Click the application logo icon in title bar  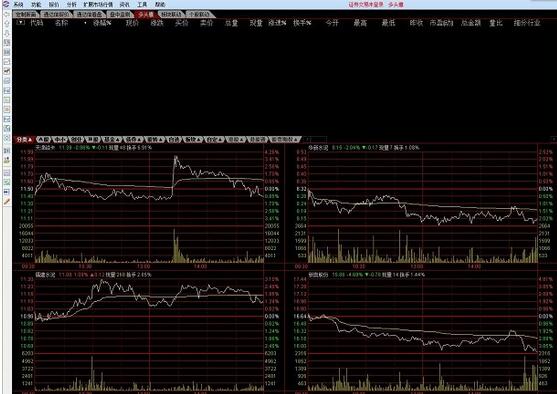pyautogui.click(x=6, y=4)
